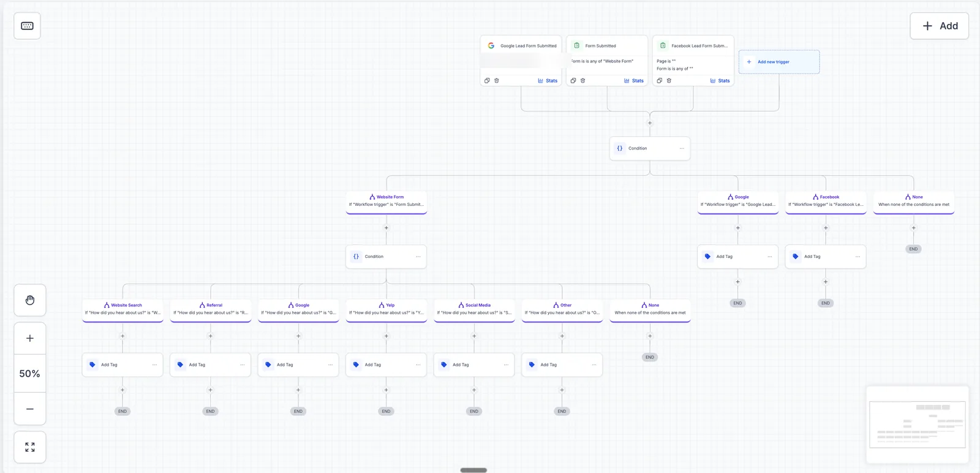Open menu for Add Tag under Facebook branch
This screenshot has width=980, height=473.
[x=858, y=257]
